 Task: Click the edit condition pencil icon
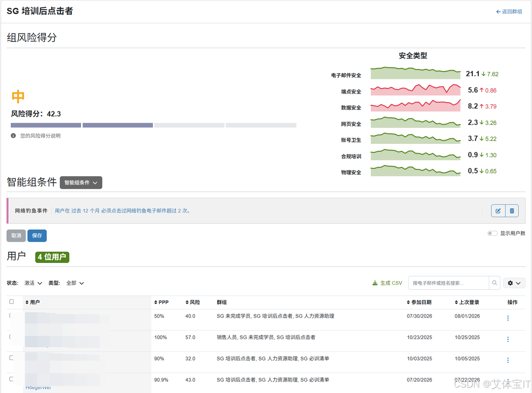tap(498, 211)
